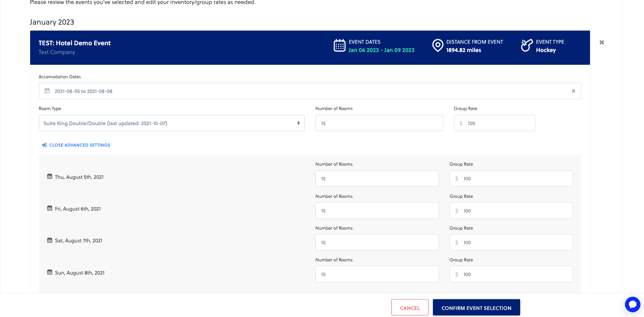Screen dimensions: 644x317
Task: Open the chat support bubble
Action: point(632,305)
